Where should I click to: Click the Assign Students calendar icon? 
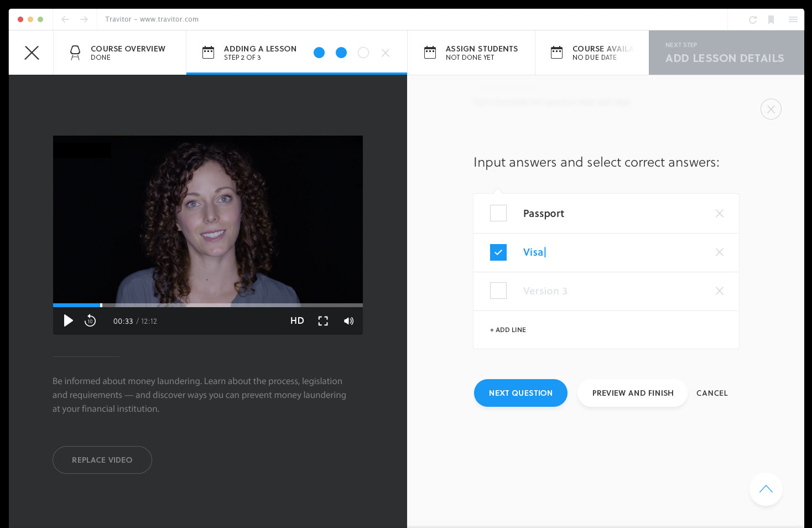(430, 52)
